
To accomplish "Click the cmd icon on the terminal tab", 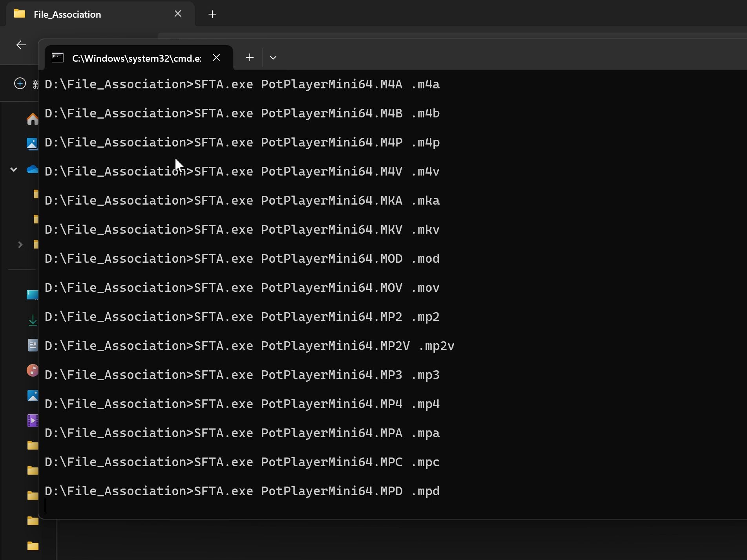I will coord(57,57).
